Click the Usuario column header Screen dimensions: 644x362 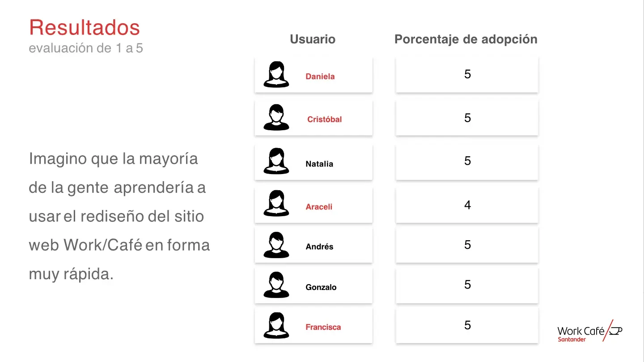coord(313,39)
